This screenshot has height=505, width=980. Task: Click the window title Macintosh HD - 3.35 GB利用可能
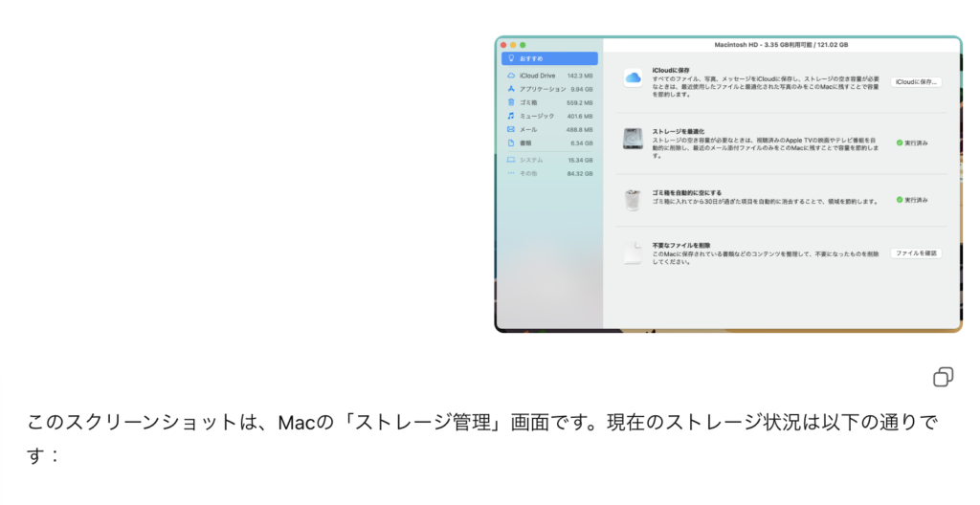click(x=781, y=45)
